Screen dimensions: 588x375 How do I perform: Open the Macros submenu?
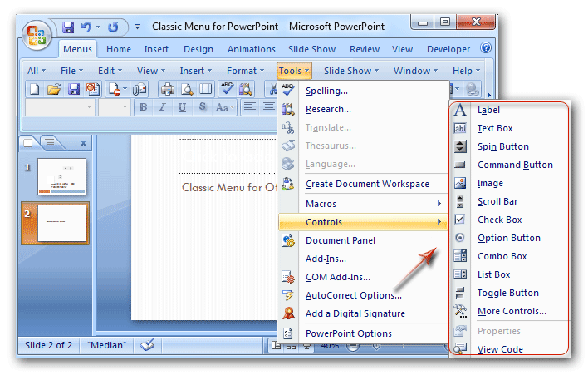tap(363, 204)
